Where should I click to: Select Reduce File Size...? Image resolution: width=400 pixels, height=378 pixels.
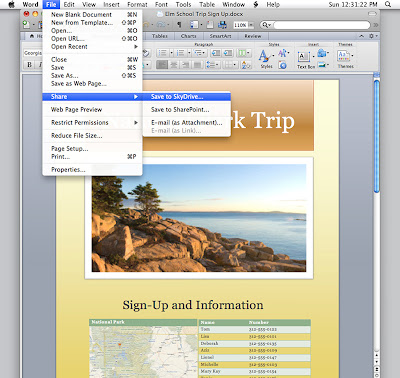pos(92,136)
